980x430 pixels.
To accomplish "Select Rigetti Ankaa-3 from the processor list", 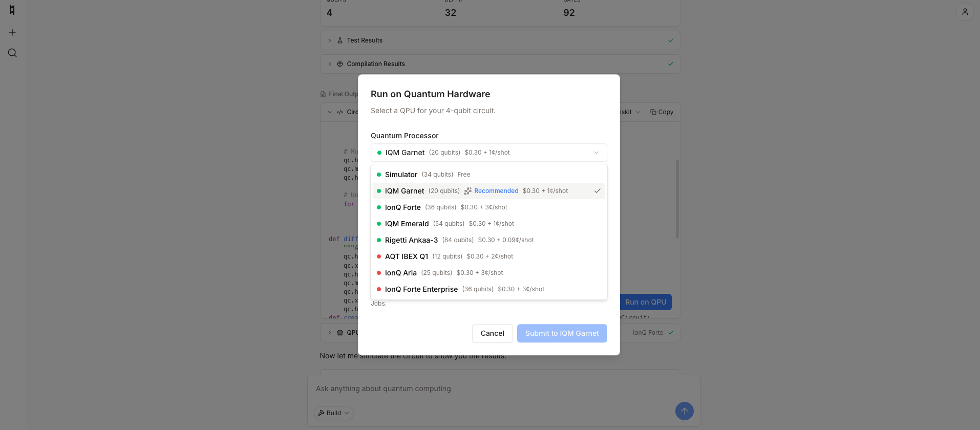I will point(488,240).
